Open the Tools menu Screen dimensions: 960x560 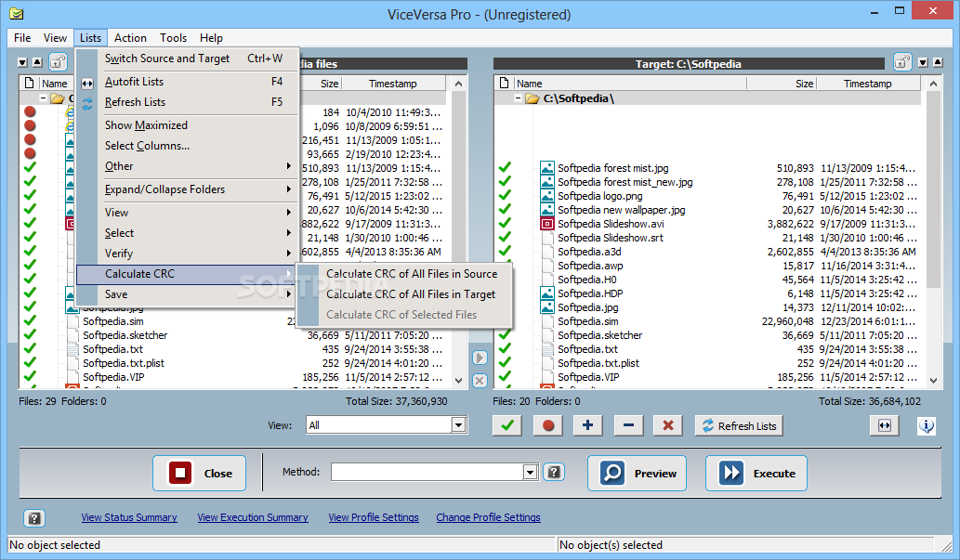point(173,38)
